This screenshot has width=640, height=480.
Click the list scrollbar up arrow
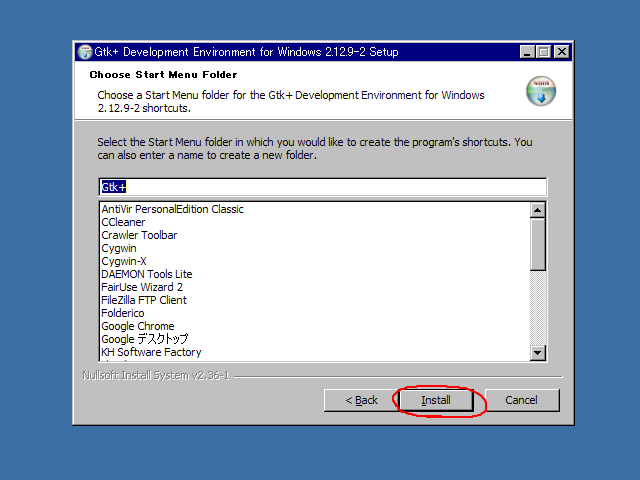pyautogui.click(x=538, y=210)
